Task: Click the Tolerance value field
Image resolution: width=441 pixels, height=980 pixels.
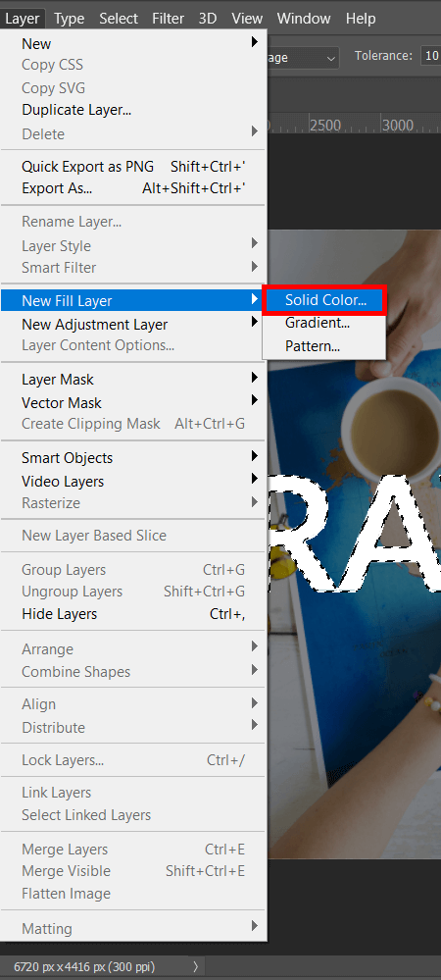Action: tap(431, 56)
